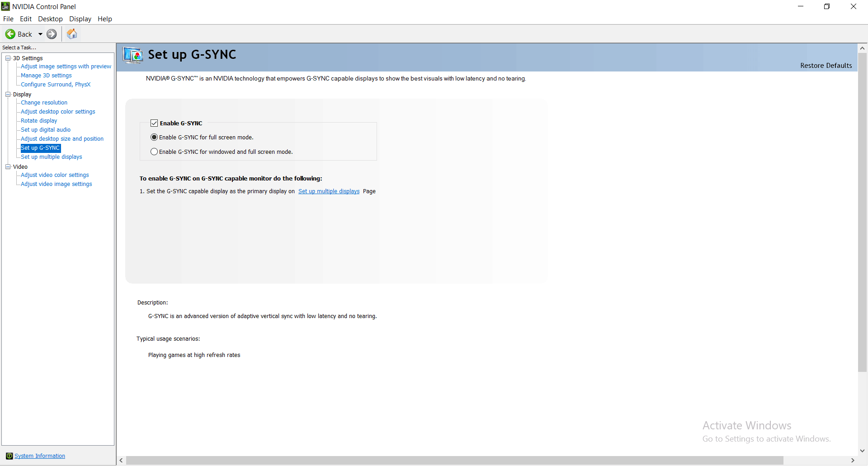Click the scroll right arrow
Screen dimensions: 868x466
pyautogui.click(x=853, y=461)
